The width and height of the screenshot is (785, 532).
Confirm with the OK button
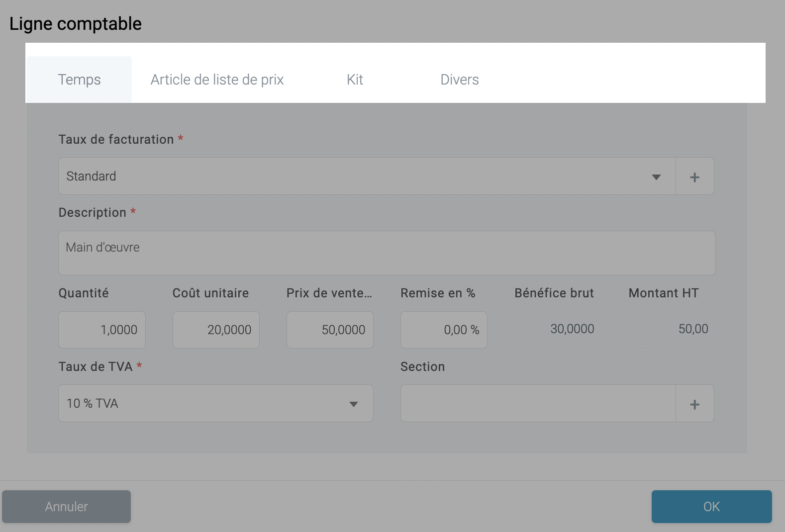coord(711,507)
